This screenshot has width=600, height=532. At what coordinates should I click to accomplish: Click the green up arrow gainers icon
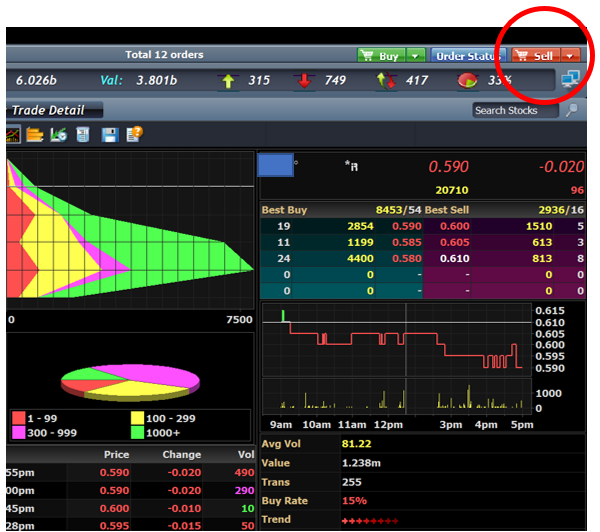pos(228,81)
